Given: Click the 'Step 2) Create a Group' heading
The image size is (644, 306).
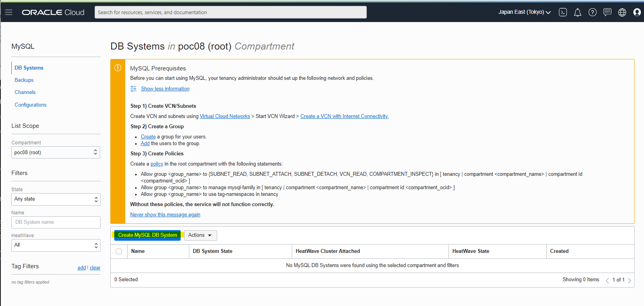Looking at the screenshot, I should tap(157, 127).
